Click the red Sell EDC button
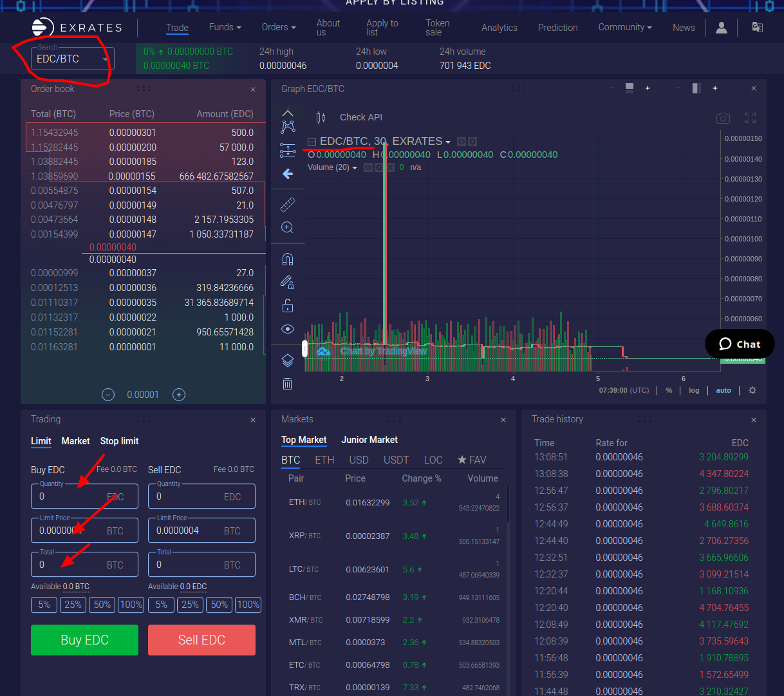The image size is (784, 696). tap(201, 640)
